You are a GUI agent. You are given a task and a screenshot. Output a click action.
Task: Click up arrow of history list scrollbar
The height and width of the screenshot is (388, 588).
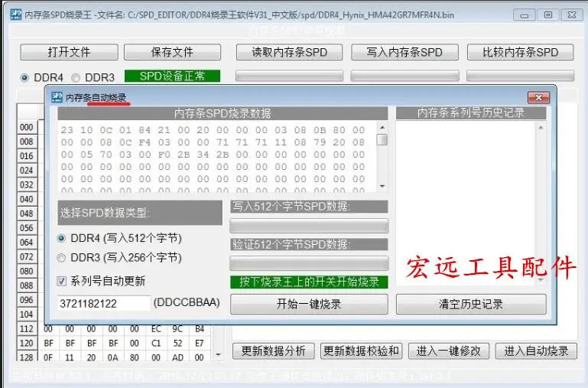[541, 128]
